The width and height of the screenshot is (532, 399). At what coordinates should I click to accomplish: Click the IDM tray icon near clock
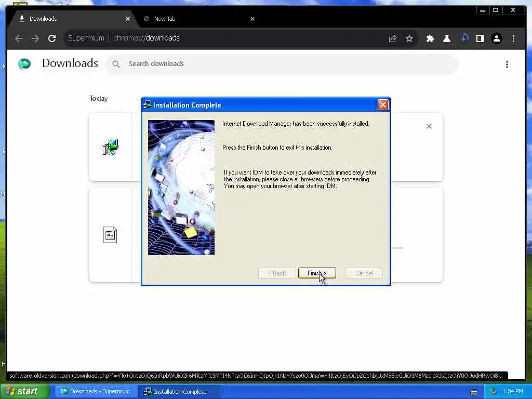coord(494,392)
